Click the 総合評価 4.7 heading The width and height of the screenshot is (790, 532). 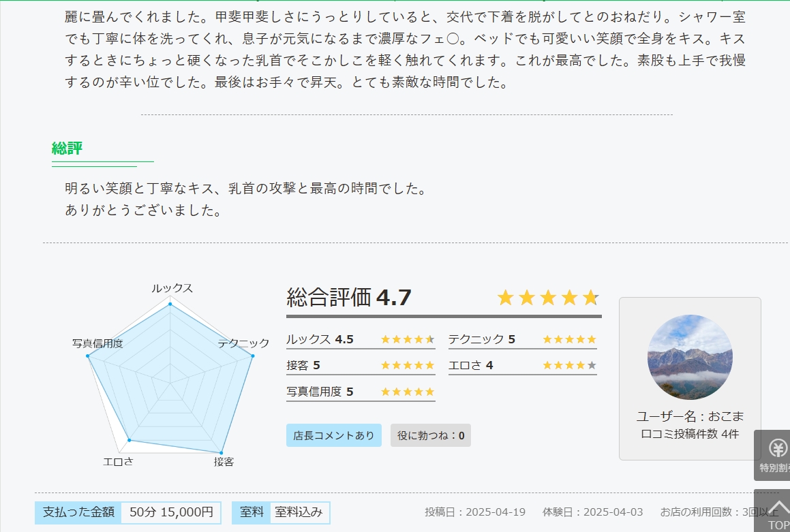pos(349,298)
